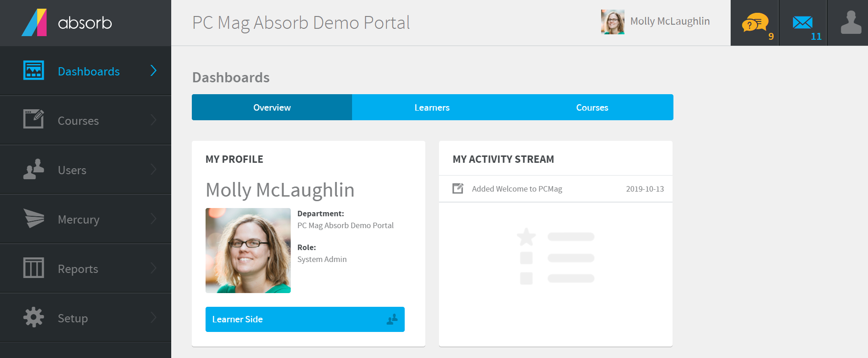Open the Users sidebar icon

(33, 169)
